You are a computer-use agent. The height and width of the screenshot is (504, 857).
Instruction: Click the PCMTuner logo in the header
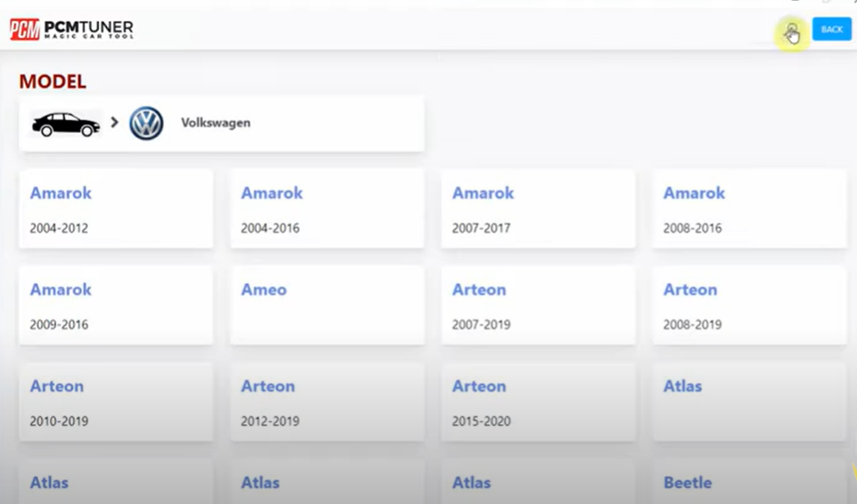click(71, 30)
